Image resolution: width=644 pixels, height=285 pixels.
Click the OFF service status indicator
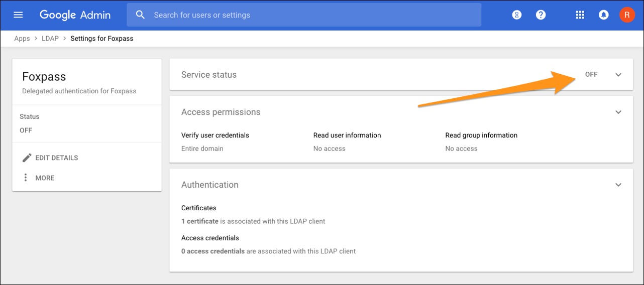[x=591, y=75]
